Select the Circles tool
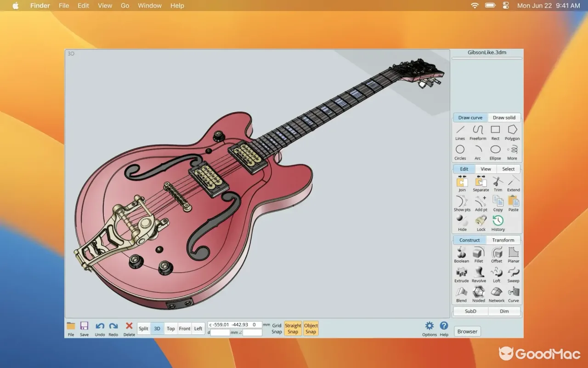 point(460,152)
